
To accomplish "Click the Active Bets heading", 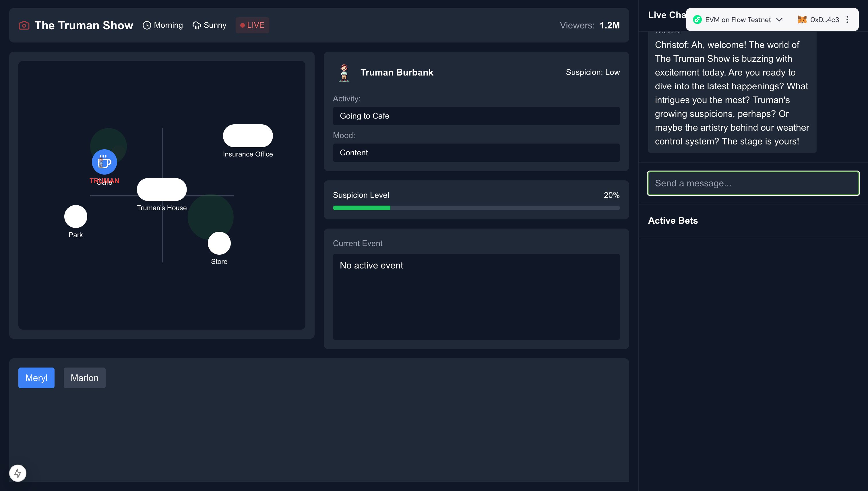I will [x=673, y=221].
